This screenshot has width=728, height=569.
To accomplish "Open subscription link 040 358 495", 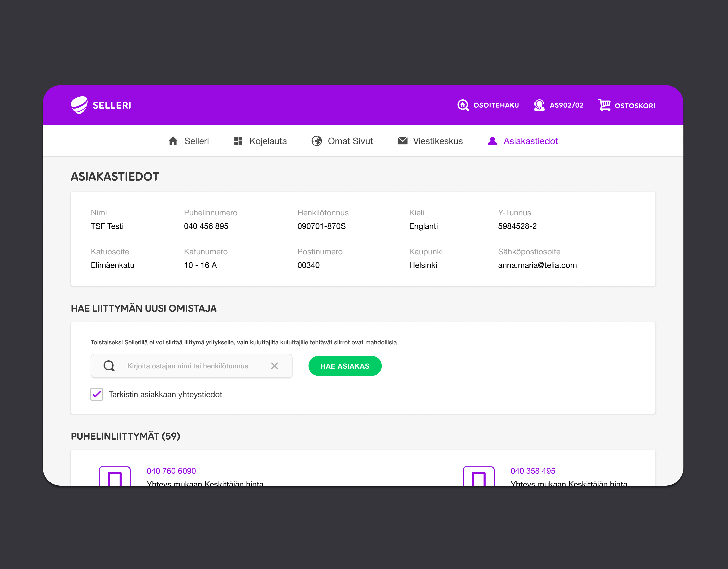I will pyautogui.click(x=533, y=471).
